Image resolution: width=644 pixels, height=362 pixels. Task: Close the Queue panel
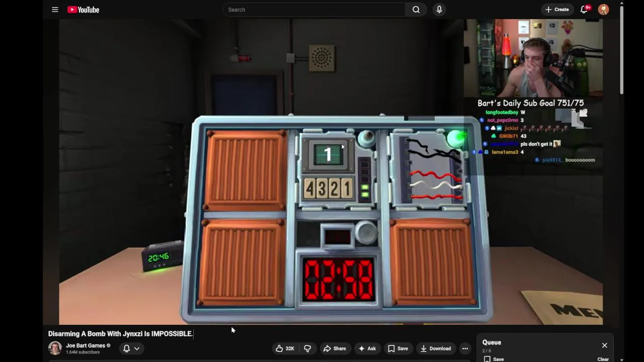(604, 345)
